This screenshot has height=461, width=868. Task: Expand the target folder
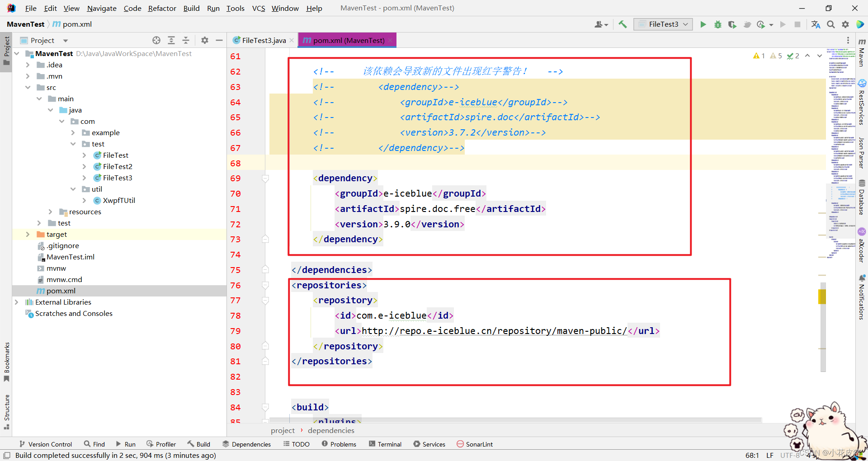[x=28, y=234]
